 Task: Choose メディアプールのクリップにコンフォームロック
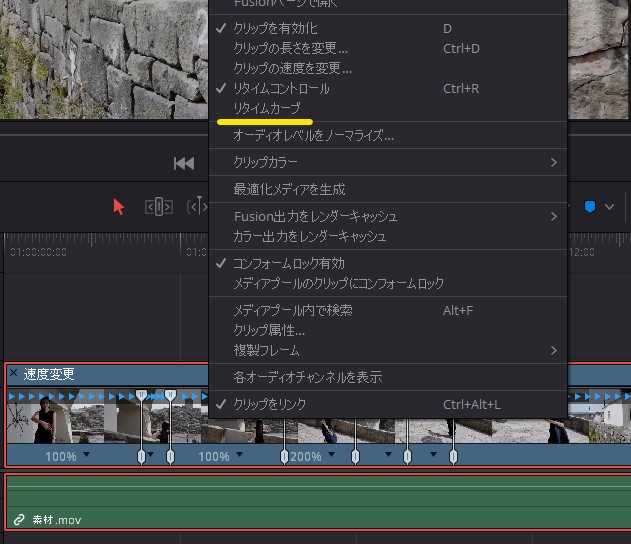tap(388, 283)
